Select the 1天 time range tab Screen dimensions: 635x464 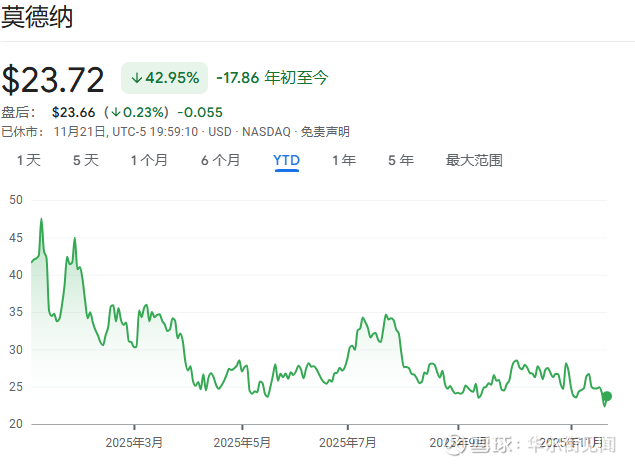29,160
